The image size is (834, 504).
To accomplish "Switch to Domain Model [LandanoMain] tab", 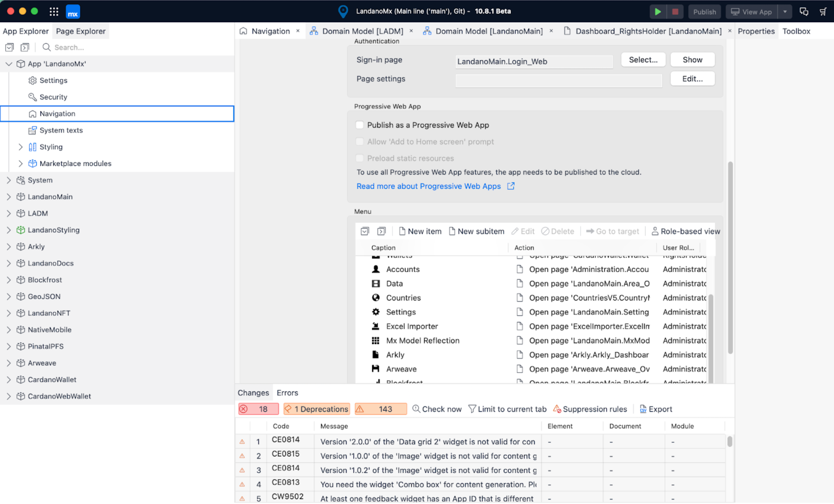I will tap(489, 31).
